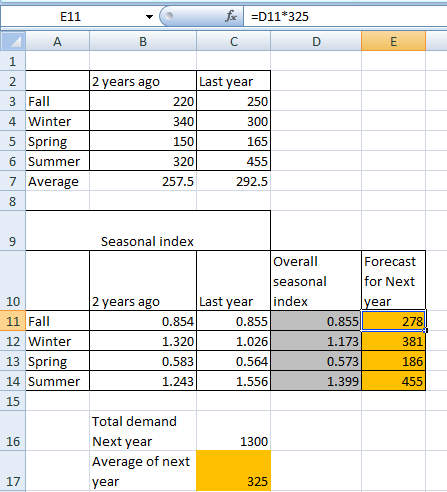Image resolution: width=447 pixels, height=492 pixels.
Task: Click the formula bar containing =D11*325
Action: pos(345,16)
